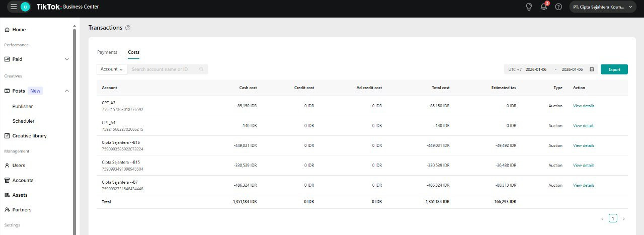This screenshot has height=235, width=644.
Task: Click Cipta Sejahtera --B16 account name
Action: (121, 142)
